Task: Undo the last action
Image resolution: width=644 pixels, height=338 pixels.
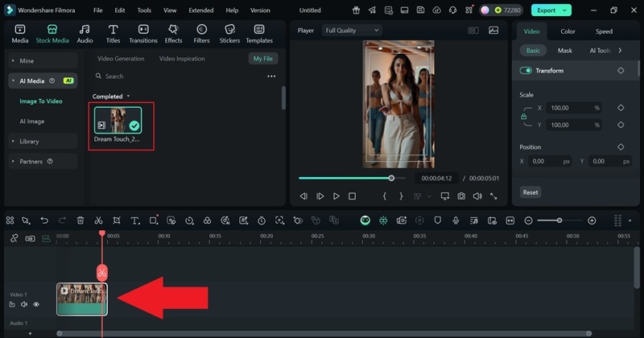Action: 44,221
